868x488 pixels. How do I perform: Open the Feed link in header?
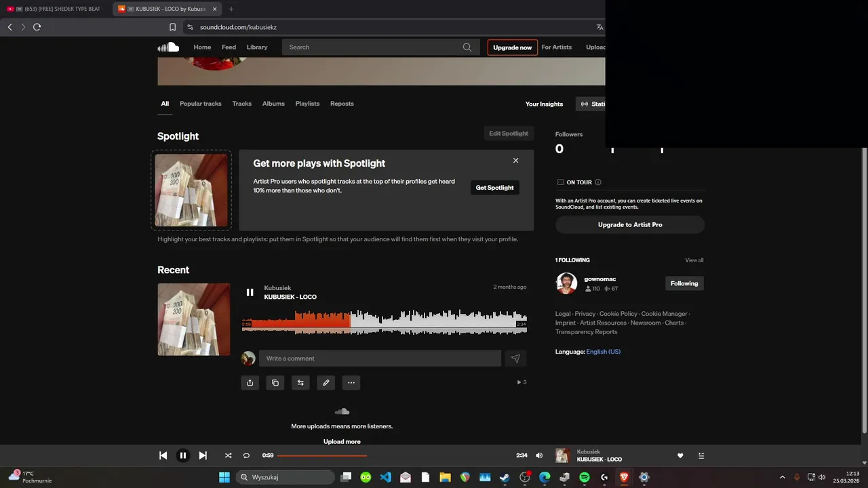click(229, 47)
